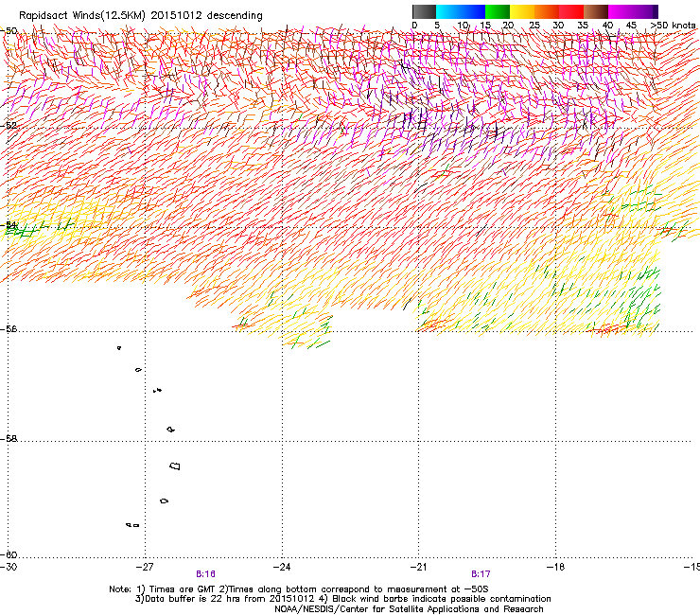Click the latitude label '-58'

pyautogui.click(x=9, y=439)
